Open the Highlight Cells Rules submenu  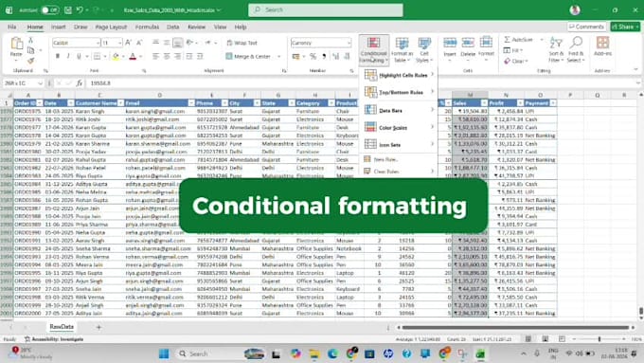(x=399, y=75)
